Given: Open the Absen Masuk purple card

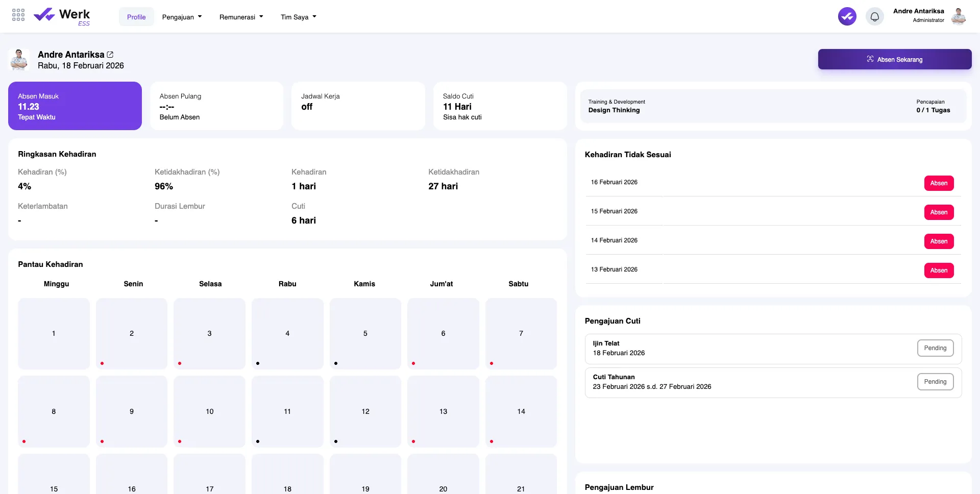Looking at the screenshot, I should click(75, 106).
